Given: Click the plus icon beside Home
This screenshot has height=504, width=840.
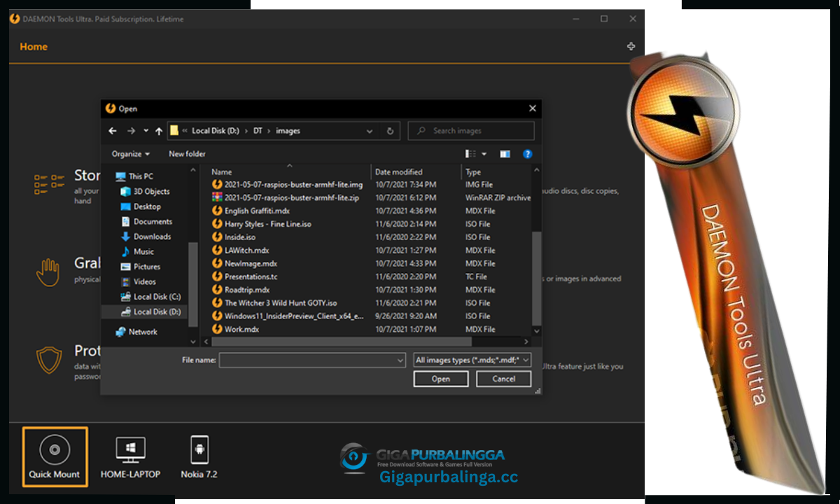Looking at the screenshot, I should tap(631, 46).
